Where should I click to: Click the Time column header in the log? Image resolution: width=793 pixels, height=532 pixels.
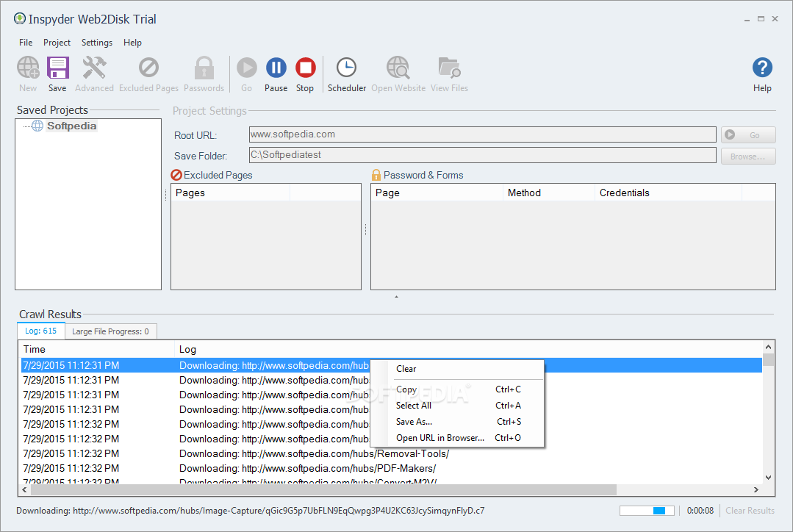pos(97,349)
